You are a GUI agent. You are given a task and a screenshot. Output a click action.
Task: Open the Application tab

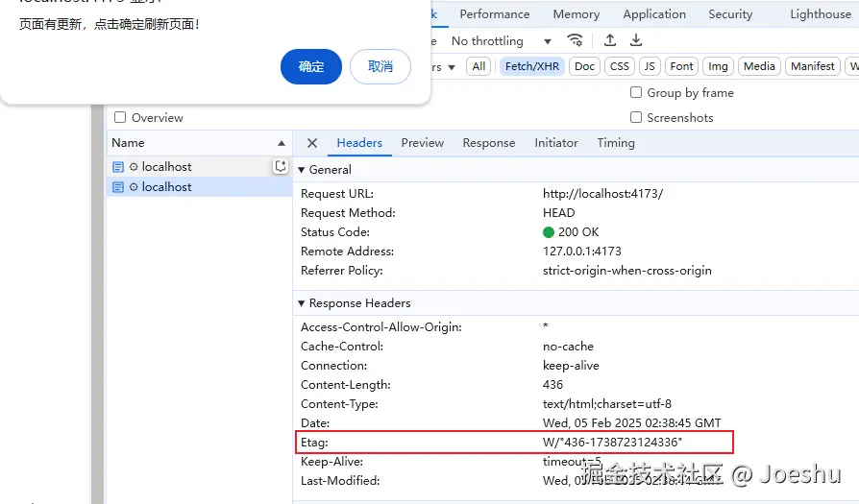(x=654, y=14)
